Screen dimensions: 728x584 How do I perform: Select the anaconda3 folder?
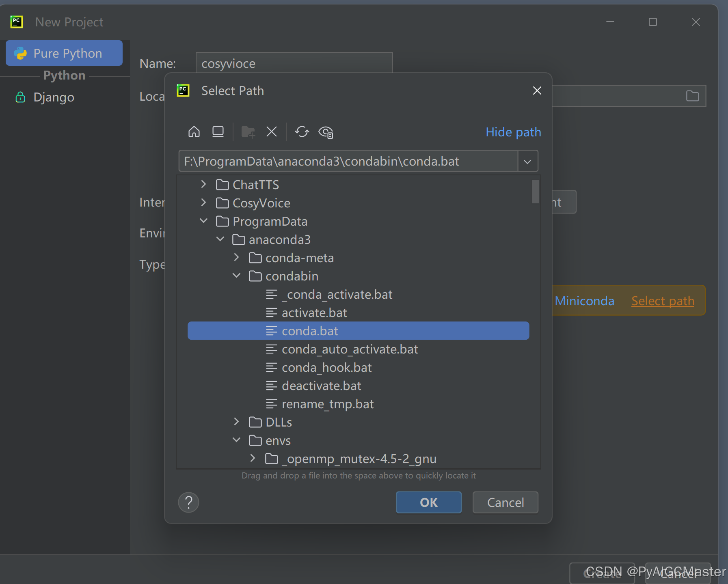271,239
